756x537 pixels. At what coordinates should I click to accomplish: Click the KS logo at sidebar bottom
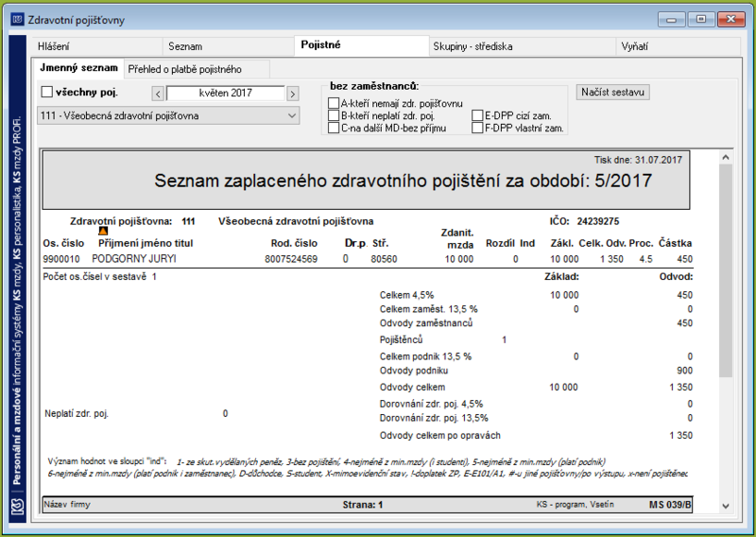(18, 507)
